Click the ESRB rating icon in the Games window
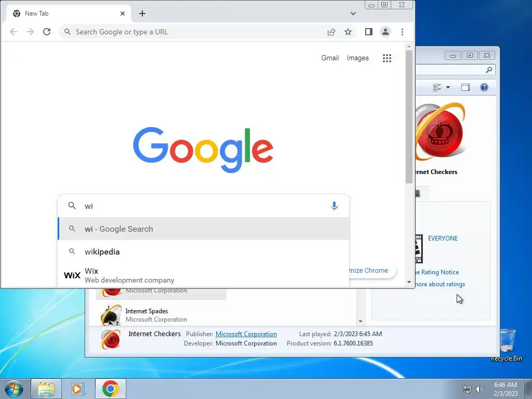 click(x=419, y=249)
